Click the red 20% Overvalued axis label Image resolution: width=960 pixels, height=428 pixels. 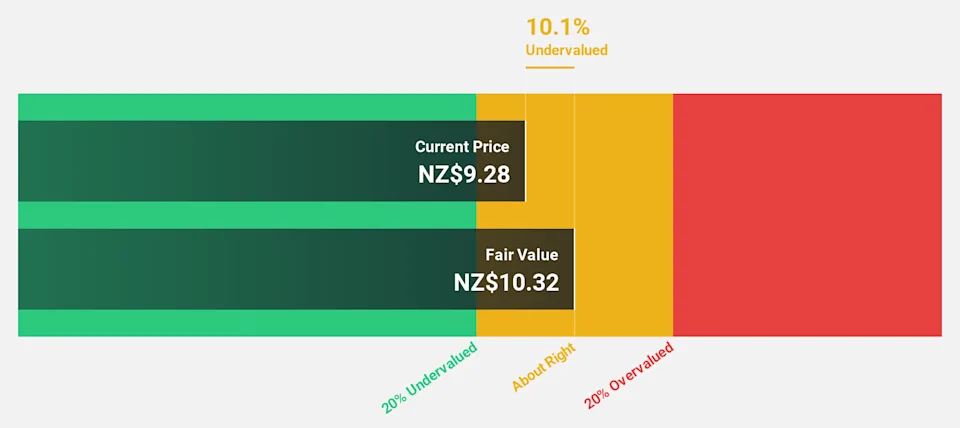pyautogui.click(x=630, y=375)
